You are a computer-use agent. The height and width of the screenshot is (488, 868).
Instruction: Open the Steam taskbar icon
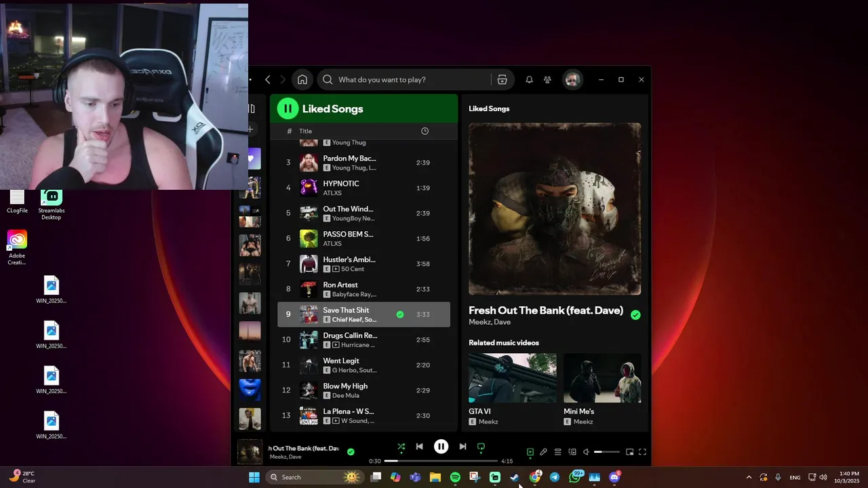(x=515, y=477)
